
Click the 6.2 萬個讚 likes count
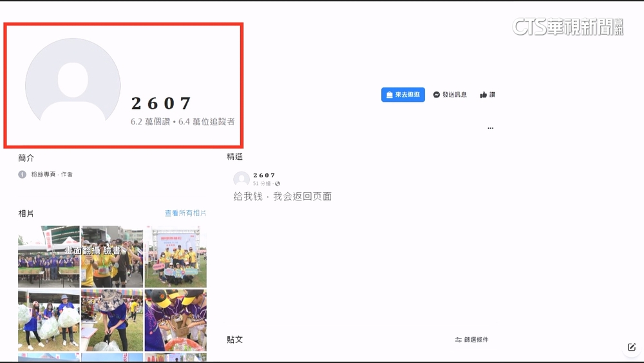[150, 122]
